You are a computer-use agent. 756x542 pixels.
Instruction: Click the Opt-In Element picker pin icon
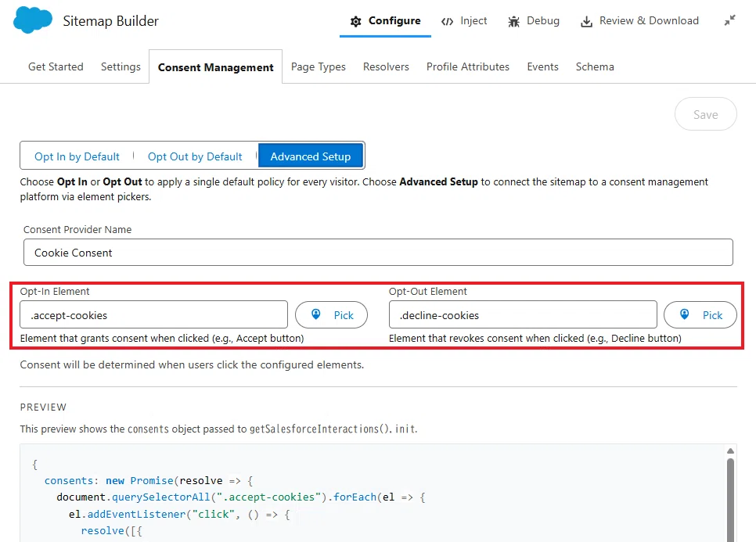tap(316, 314)
